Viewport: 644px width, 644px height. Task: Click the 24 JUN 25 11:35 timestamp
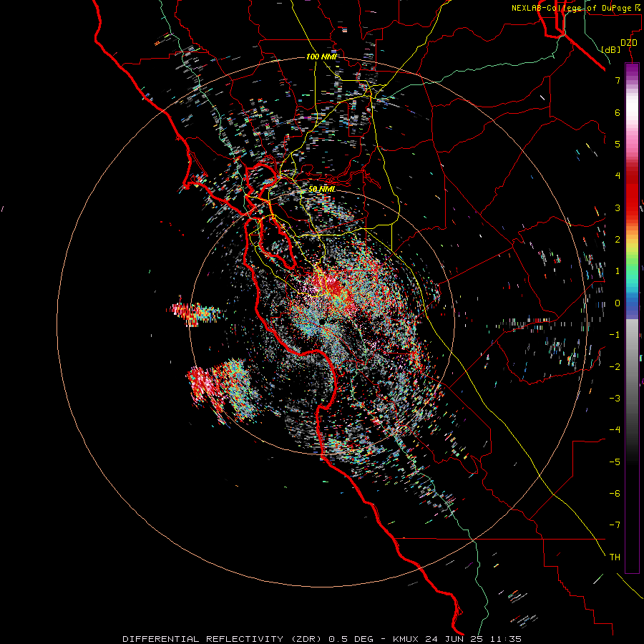474,639
